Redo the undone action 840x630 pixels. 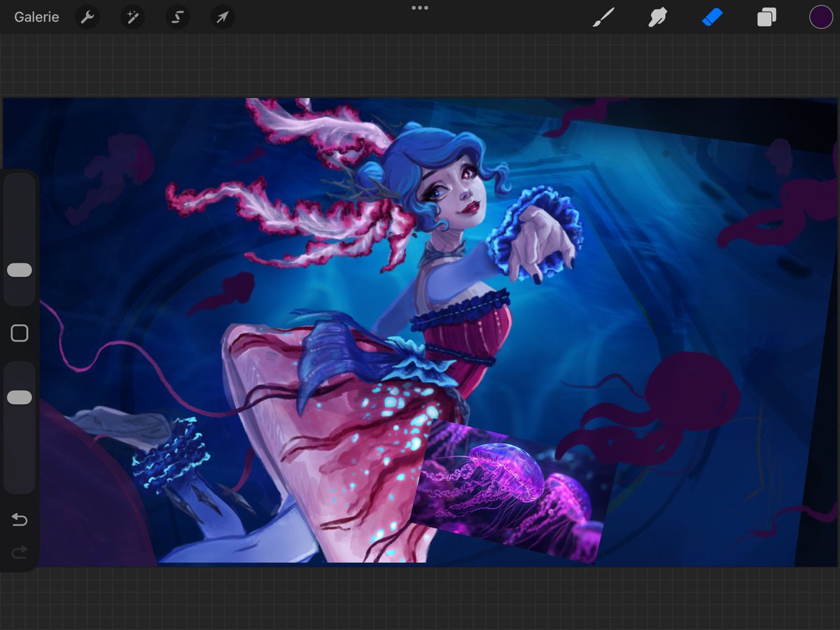click(x=19, y=552)
